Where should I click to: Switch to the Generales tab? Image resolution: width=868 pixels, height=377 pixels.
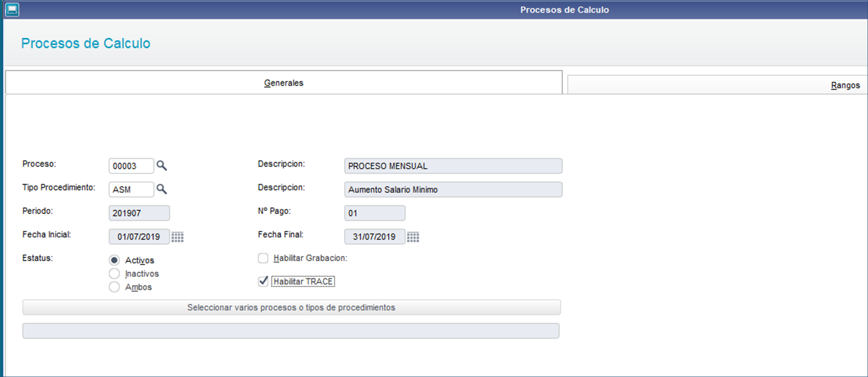click(283, 82)
